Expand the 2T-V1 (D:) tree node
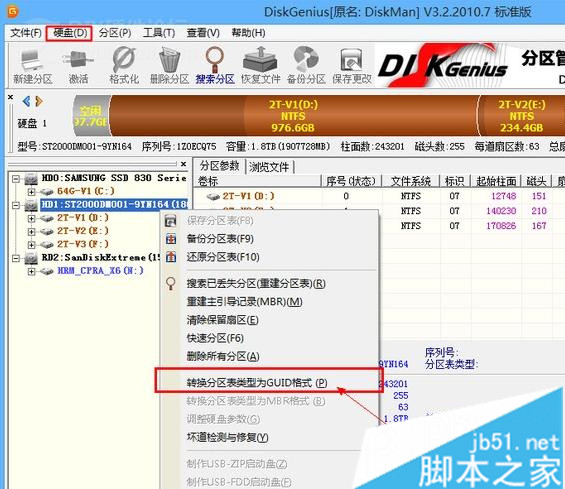 [32, 218]
